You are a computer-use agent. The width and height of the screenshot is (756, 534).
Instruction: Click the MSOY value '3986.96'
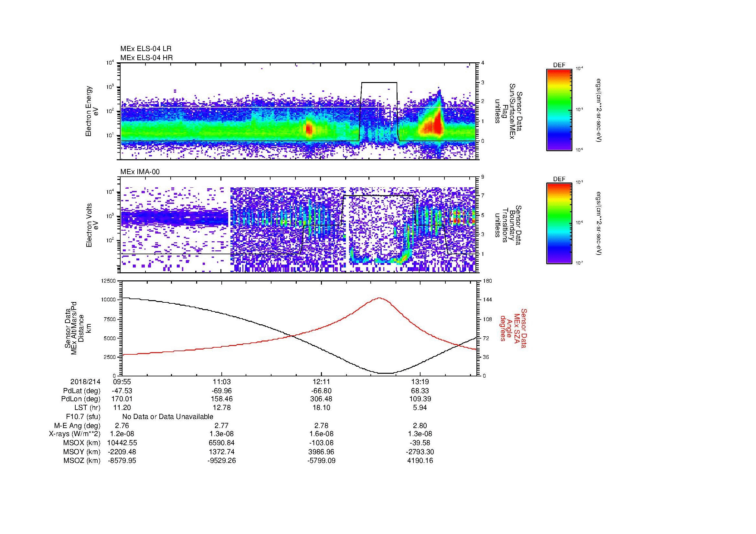coord(321,452)
